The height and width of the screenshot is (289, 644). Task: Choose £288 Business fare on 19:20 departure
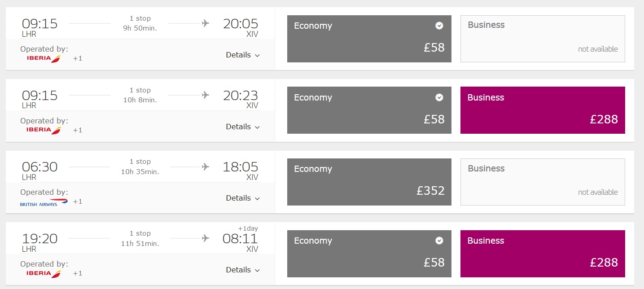(543, 254)
